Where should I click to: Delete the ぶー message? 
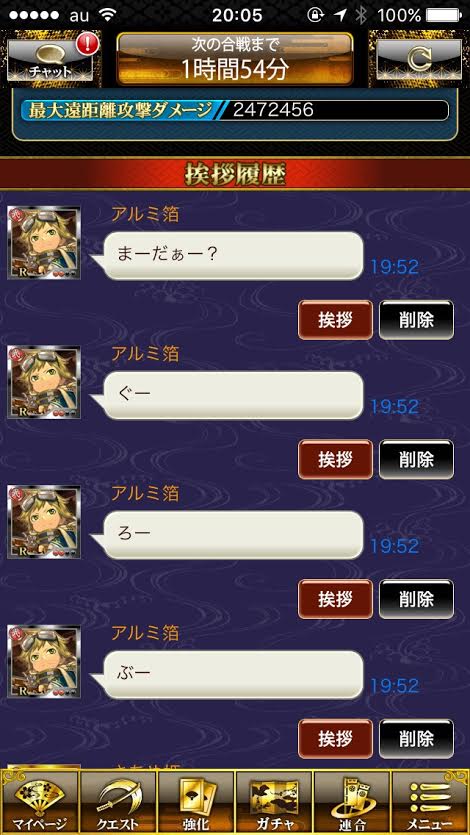(416, 739)
